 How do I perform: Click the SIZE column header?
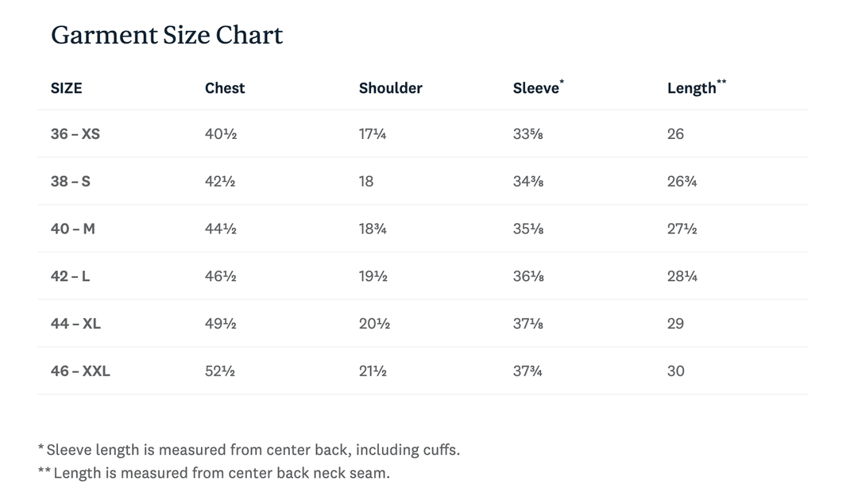(67, 88)
